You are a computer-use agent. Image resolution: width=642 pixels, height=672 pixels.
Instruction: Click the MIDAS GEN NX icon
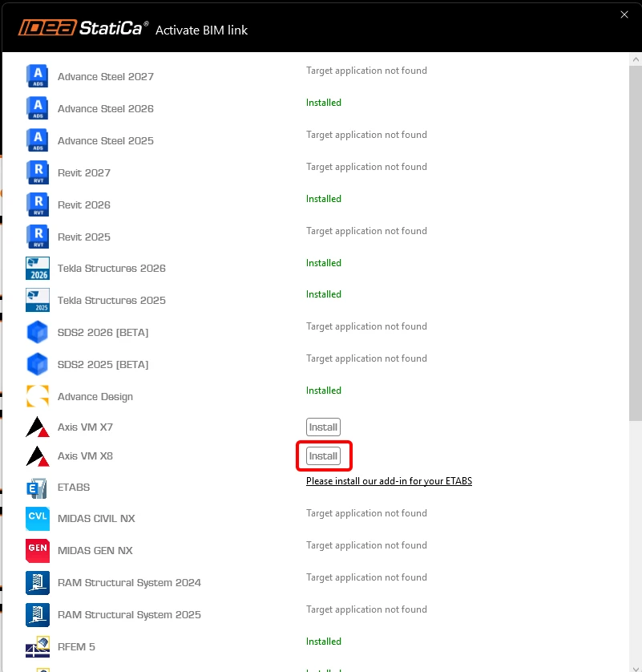pos(38,551)
